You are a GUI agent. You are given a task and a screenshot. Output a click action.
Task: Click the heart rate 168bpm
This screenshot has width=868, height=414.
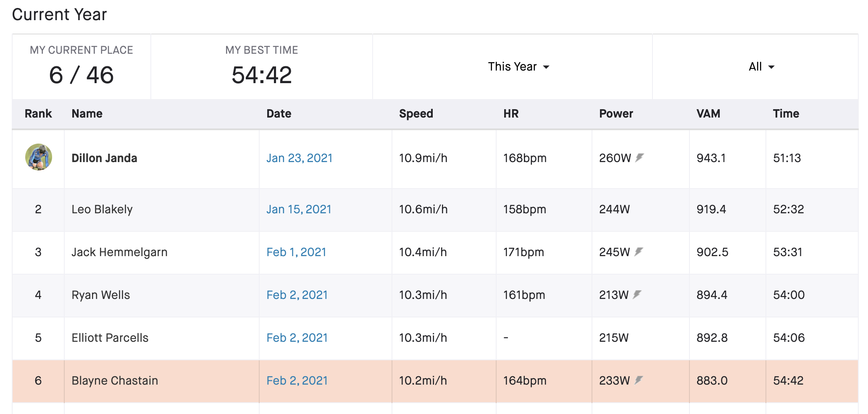point(525,158)
